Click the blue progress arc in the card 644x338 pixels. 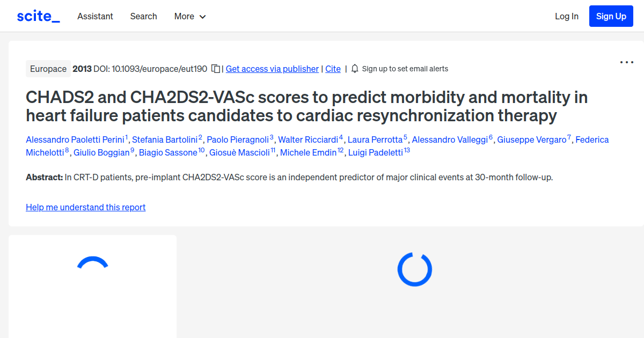[x=92, y=261]
